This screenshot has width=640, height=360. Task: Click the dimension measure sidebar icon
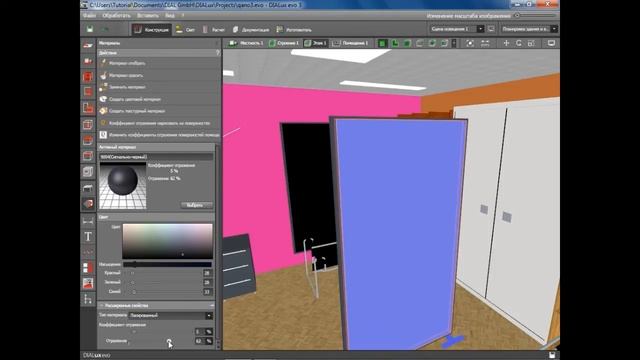coord(88,221)
